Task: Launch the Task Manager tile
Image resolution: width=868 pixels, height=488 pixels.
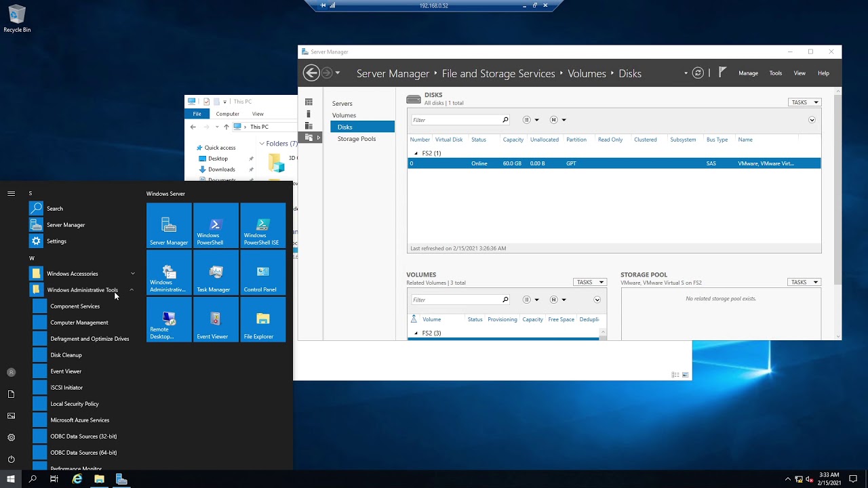Action: tap(216, 272)
